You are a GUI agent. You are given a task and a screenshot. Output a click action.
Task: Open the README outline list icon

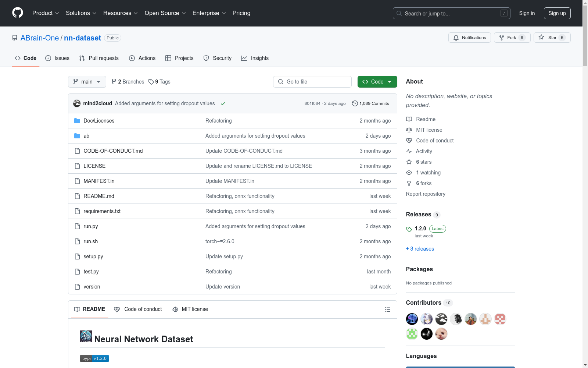tap(387, 309)
